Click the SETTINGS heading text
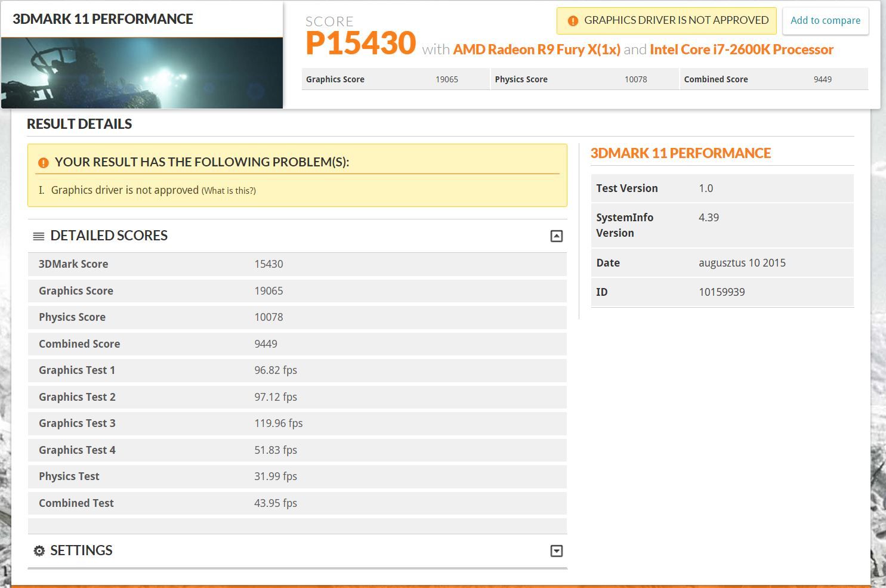The height and width of the screenshot is (588, 886). tap(81, 550)
